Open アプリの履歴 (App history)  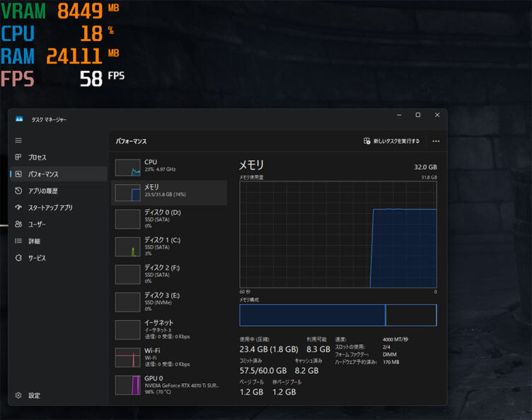[x=58, y=191]
